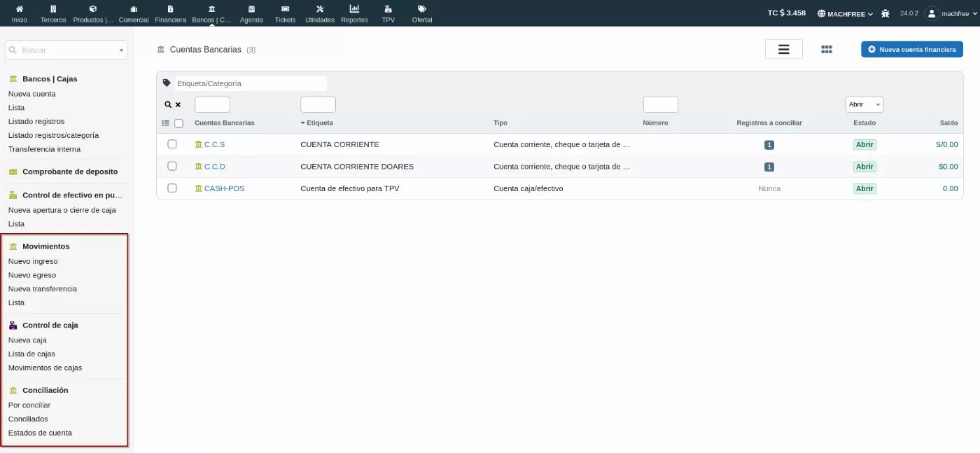Clear filters with the x icon

(178, 104)
